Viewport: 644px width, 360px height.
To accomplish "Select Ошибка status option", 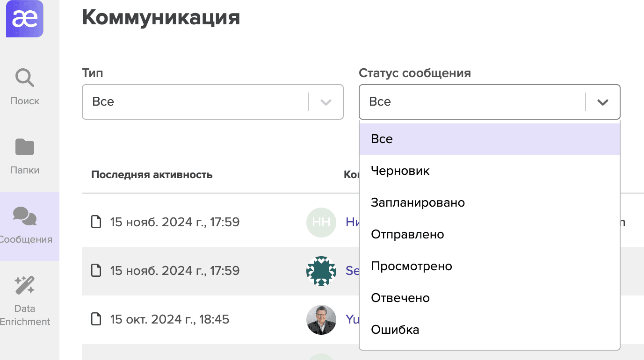I will [395, 330].
